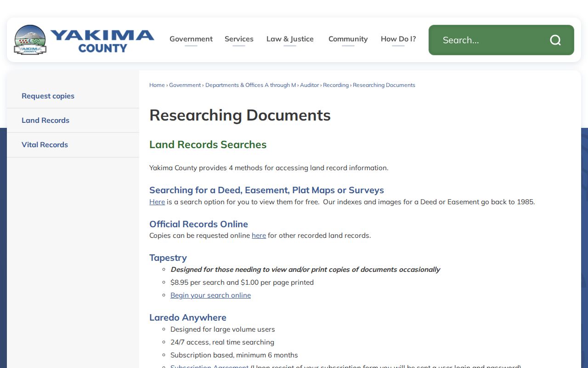Click the Yakima County logo

pos(84,40)
